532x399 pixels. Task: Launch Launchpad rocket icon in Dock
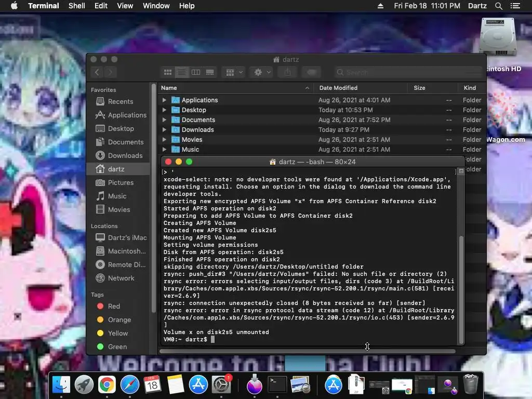point(84,385)
